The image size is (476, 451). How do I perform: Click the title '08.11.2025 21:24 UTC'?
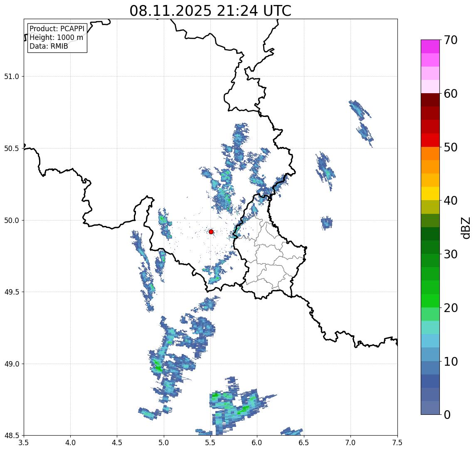pyautogui.click(x=210, y=11)
